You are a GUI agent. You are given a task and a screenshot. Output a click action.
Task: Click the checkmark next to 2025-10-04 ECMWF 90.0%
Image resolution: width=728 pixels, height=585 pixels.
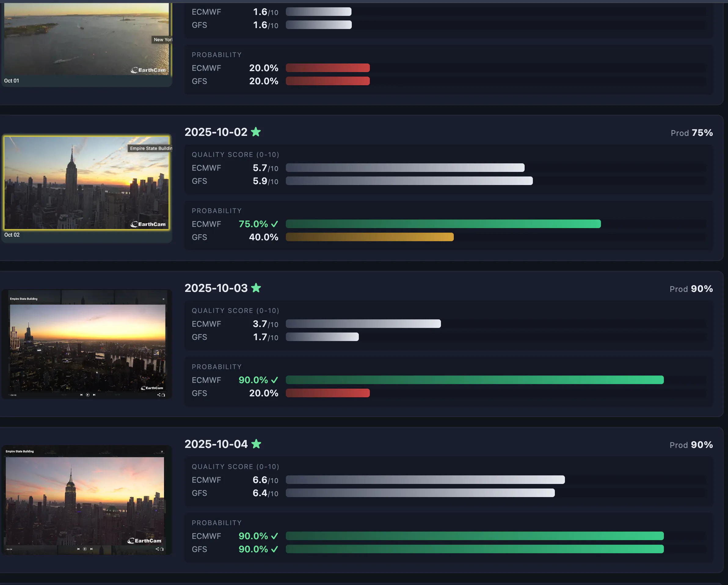(275, 536)
